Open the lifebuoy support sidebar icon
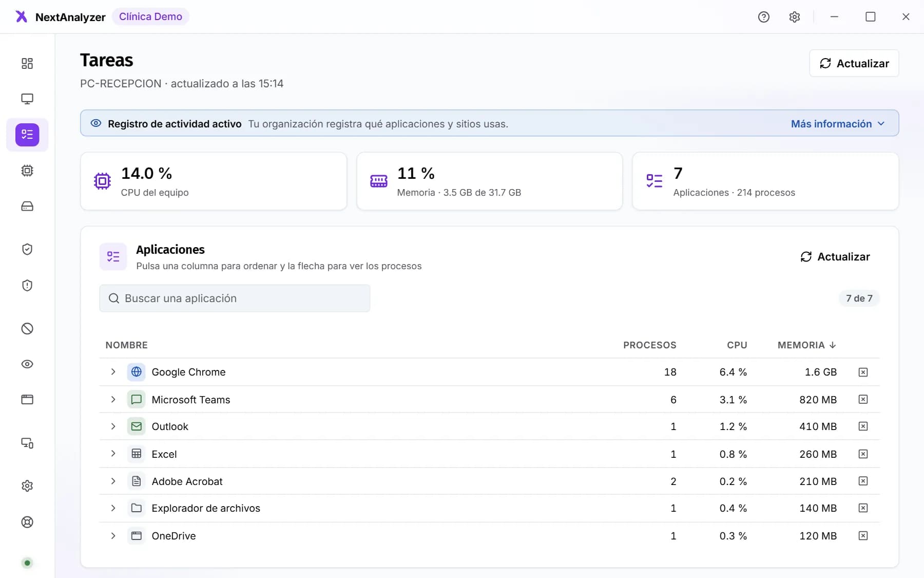The width and height of the screenshot is (924, 578). [27, 522]
